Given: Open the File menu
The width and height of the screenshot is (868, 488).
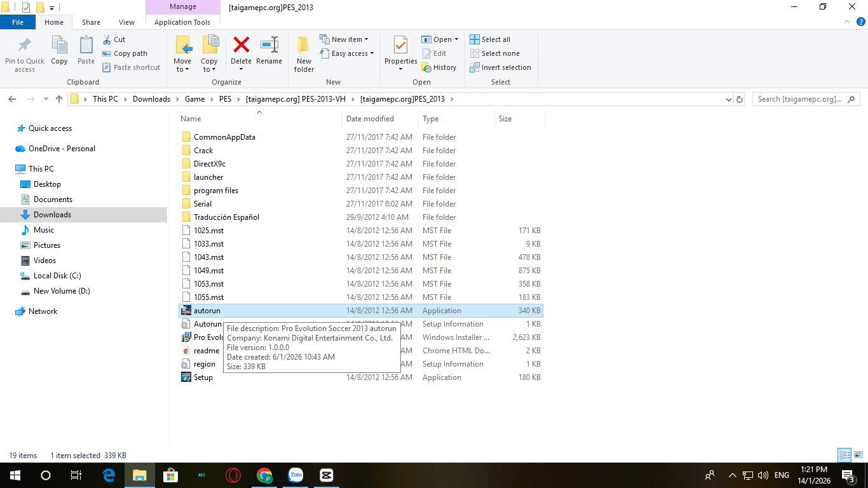Looking at the screenshot, I should click(18, 22).
